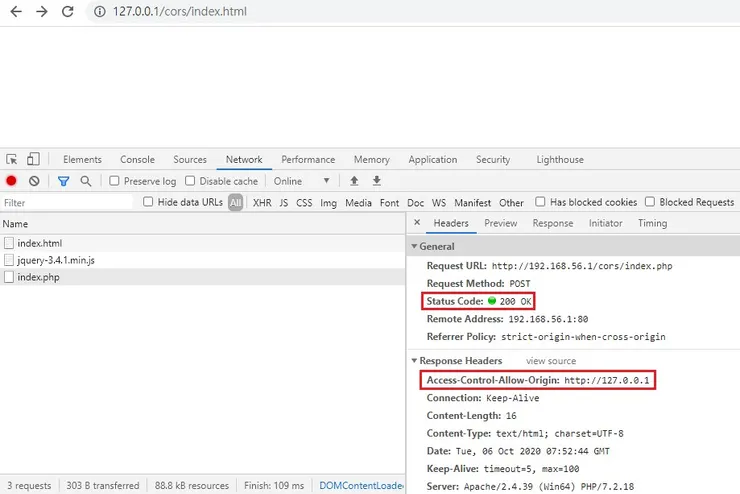Click the Request URL value text

click(x=582, y=266)
